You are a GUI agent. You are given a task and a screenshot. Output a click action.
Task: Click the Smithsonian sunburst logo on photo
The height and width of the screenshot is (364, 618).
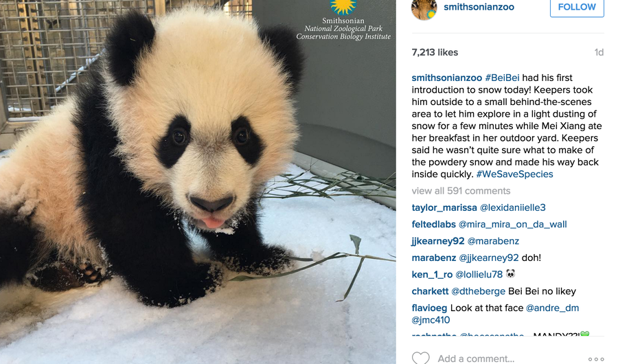coord(343,6)
